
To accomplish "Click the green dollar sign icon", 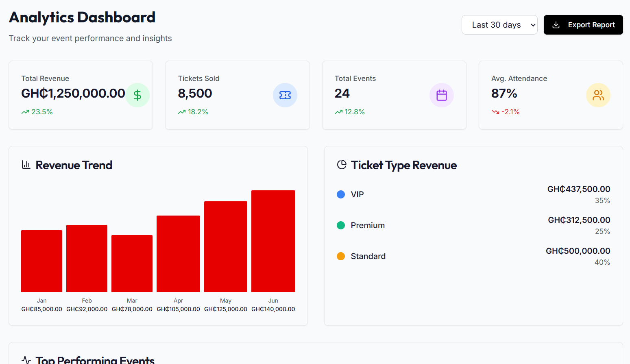I will pos(137,95).
